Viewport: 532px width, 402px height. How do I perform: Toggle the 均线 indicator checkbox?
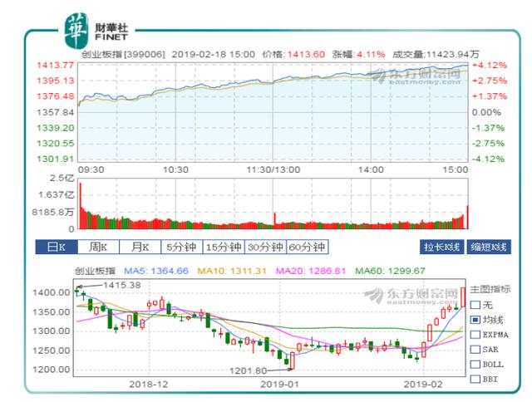[475, 320]
